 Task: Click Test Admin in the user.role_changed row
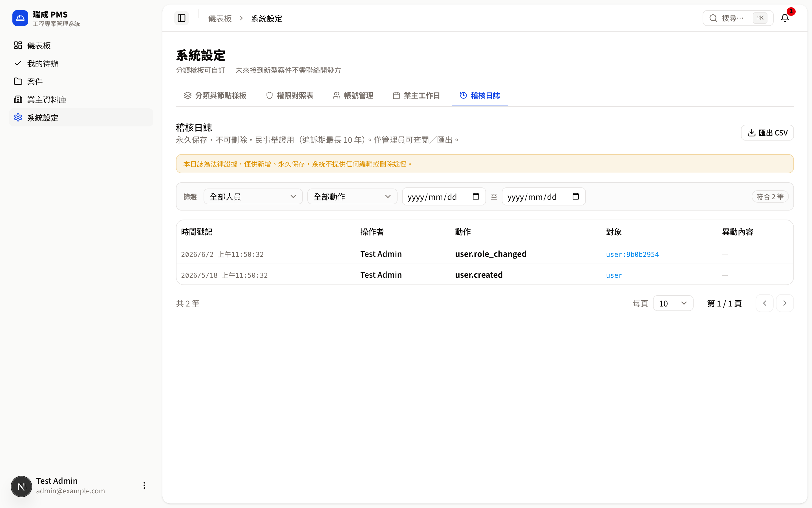point(381,254)
